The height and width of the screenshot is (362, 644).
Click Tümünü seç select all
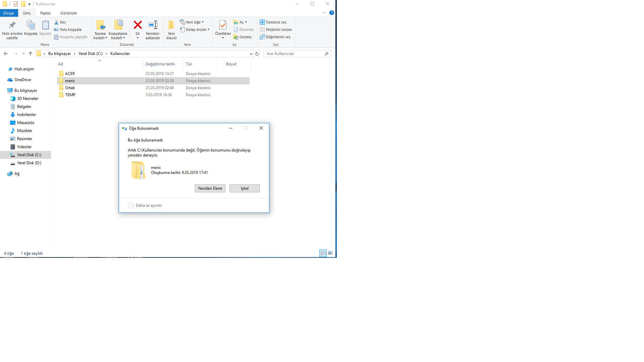click(x=273, y=22)
